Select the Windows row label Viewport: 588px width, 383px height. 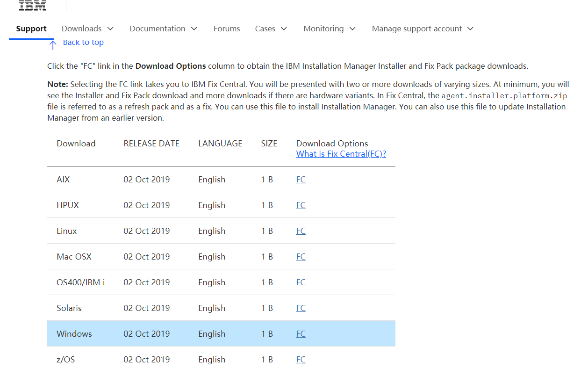(74, 334)
